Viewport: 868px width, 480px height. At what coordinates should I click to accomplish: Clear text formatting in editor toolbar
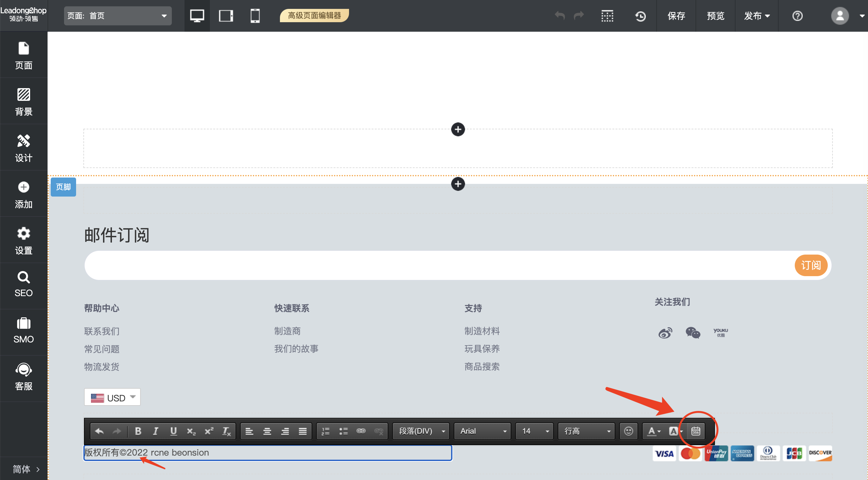point(226,431)
